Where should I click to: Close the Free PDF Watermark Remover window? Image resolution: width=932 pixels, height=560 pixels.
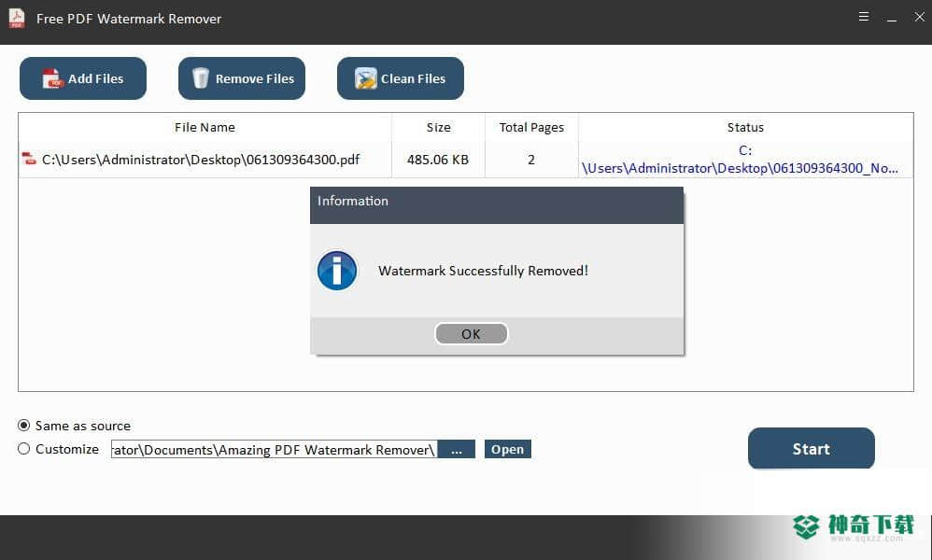(x=920, y=17)
